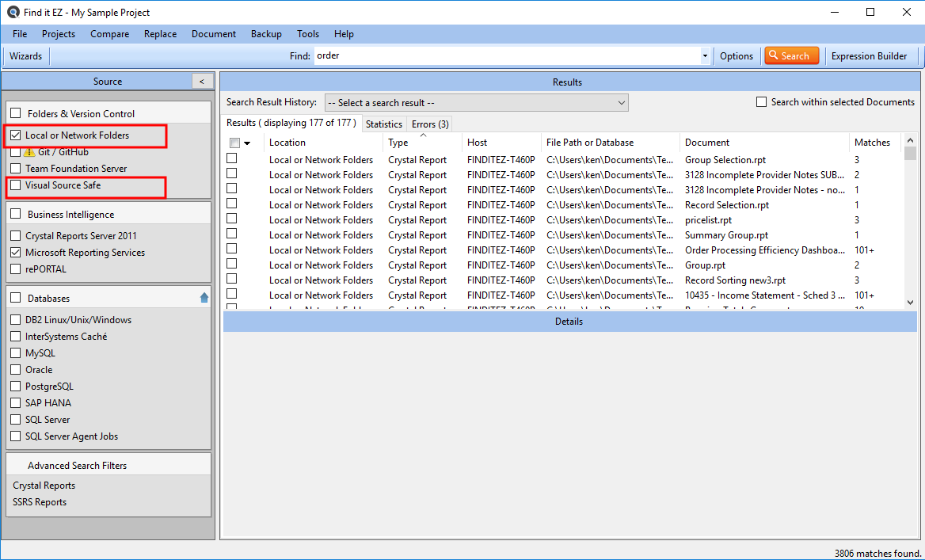Sort results by the Document column header
The image size is (925, 560).
tap(764, 143)
